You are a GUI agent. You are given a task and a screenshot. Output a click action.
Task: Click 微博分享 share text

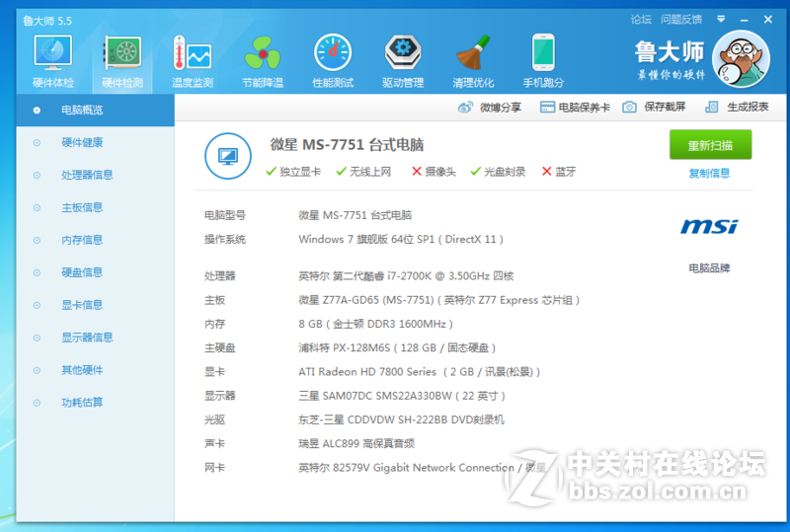501,108
